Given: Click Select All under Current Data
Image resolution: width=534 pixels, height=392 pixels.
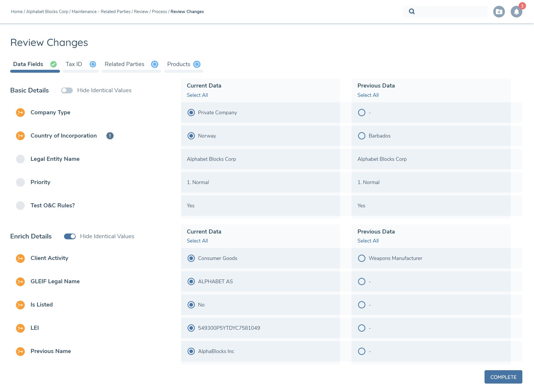Looking at the screenshot, I should (x=197, y=95).
